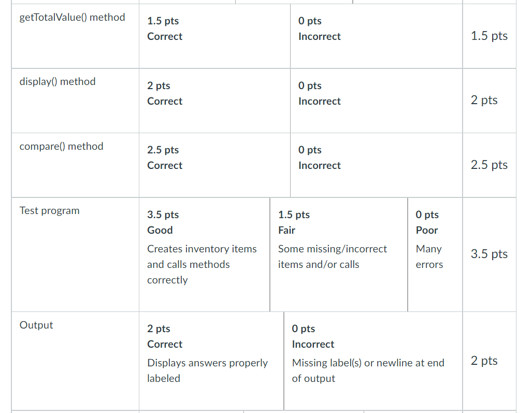
Task: Select 2.5 pts Correct for compare() method
Action: tap(214, 165)
